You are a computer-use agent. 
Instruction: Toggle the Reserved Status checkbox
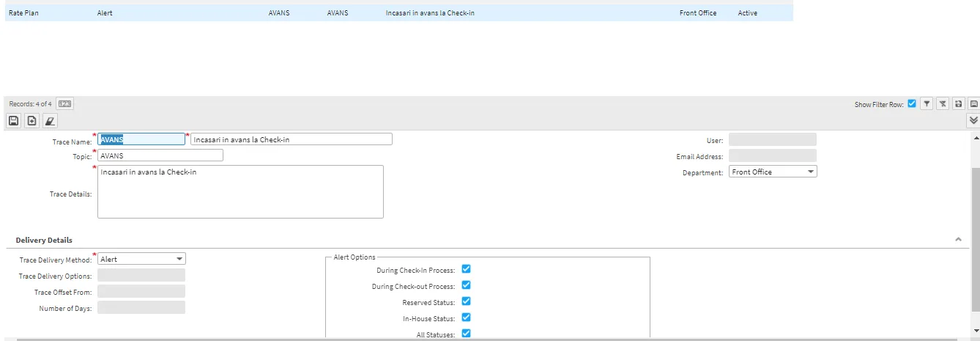pos(466,301)
